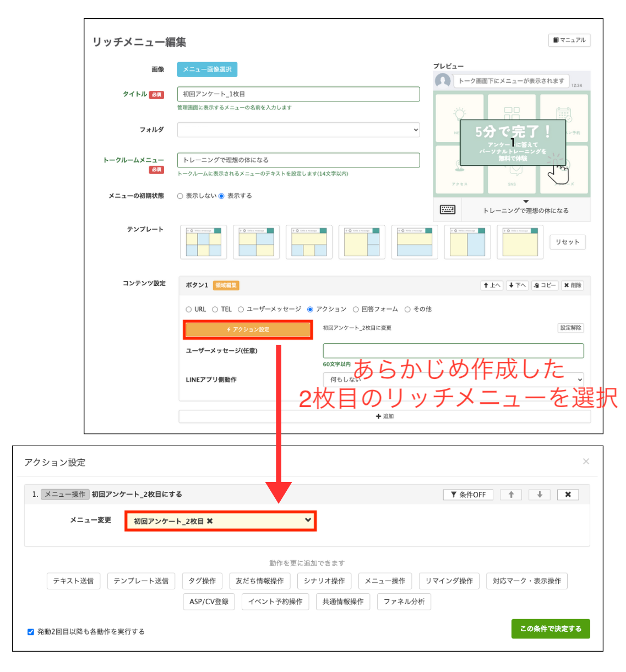Open the LINEアプリ側動作 dropdown
626x672 pixels.
[453, 380]
